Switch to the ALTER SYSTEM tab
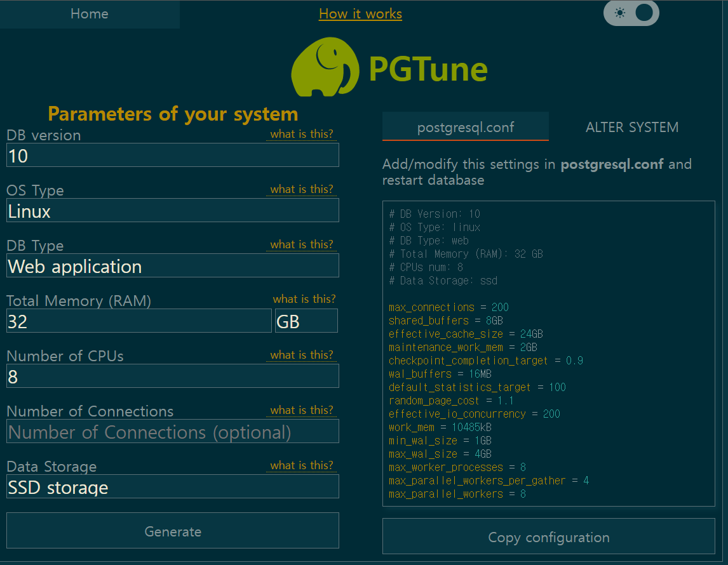Image resolution: width=728 pixels, height=565 pixels. point(632,126)
